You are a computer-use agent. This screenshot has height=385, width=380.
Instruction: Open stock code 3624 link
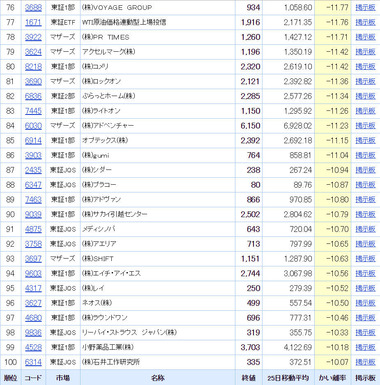coord(33,52)
